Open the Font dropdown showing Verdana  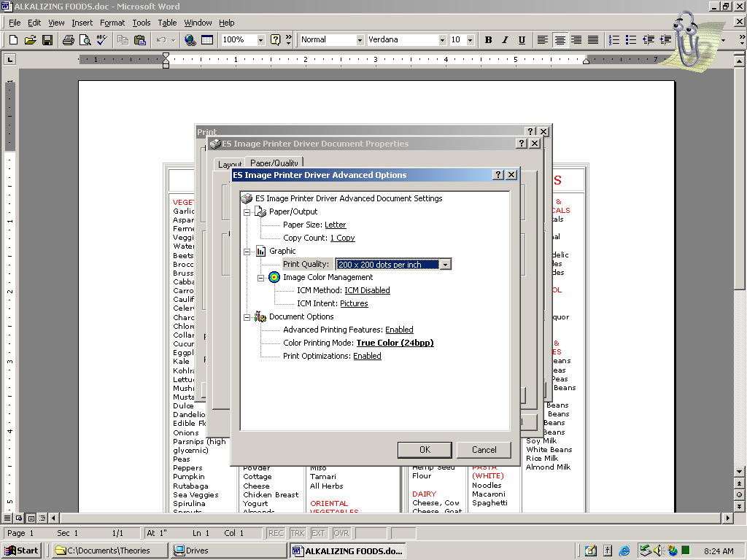coord(442,40)
